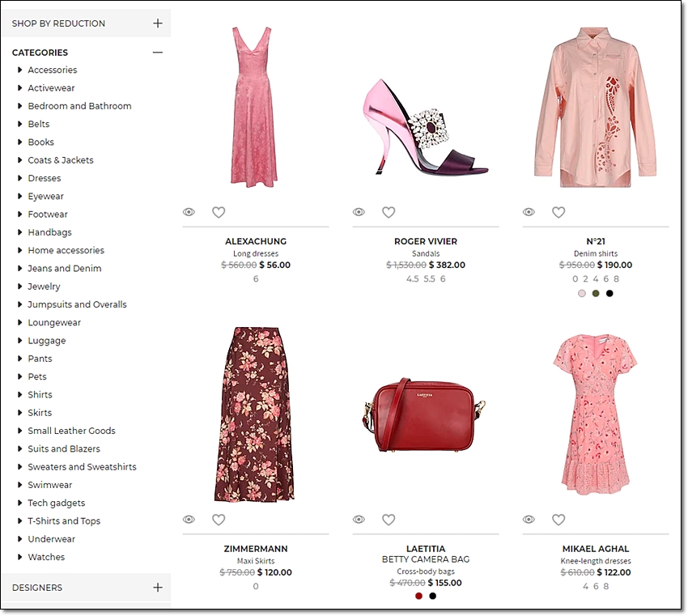Image resolution: width=688 pixels, height=616 pixels.
Task: Expand the Handbags category arrow
Action: click(19, 232)
